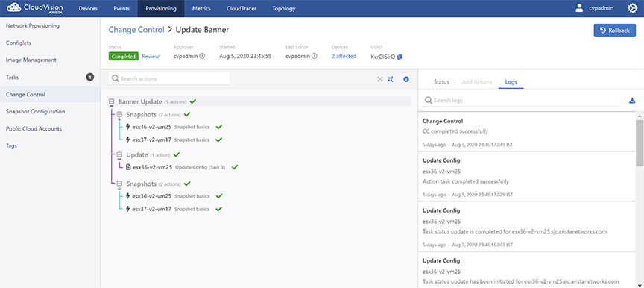Click the CloudVision Arista logo
644x288 pixels.
(35, 8)
